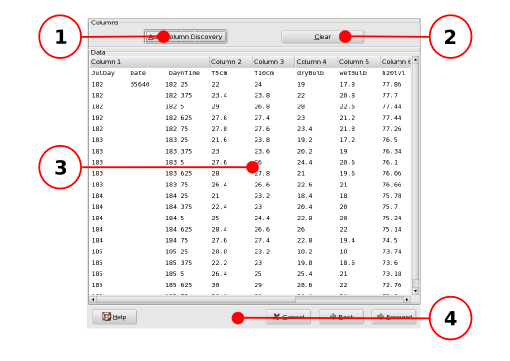Click the Column 6 header
Screen dimensions: 510x361
(396, 62)
